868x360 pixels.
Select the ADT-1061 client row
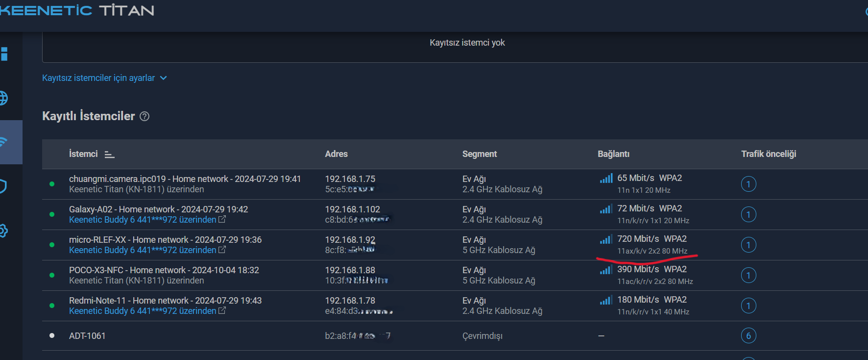coord(455,335)
